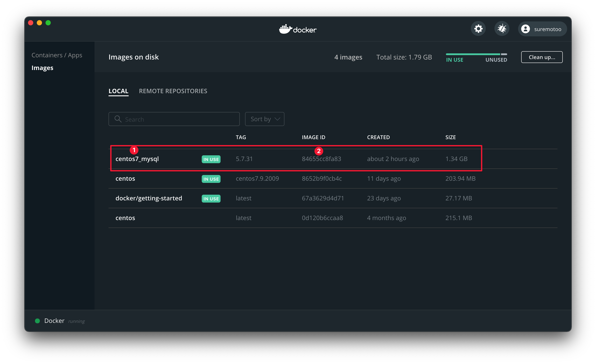Click the Docker running status text
Viewport: 596px width, 364px height.
(64, 321)
